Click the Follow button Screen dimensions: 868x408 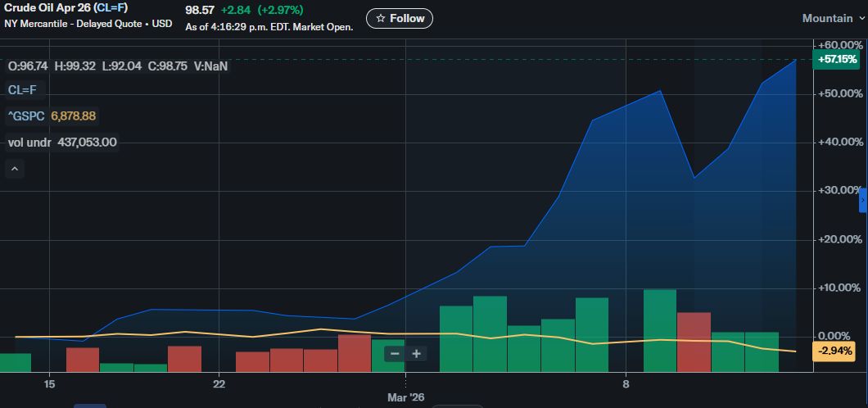(400, 18)
